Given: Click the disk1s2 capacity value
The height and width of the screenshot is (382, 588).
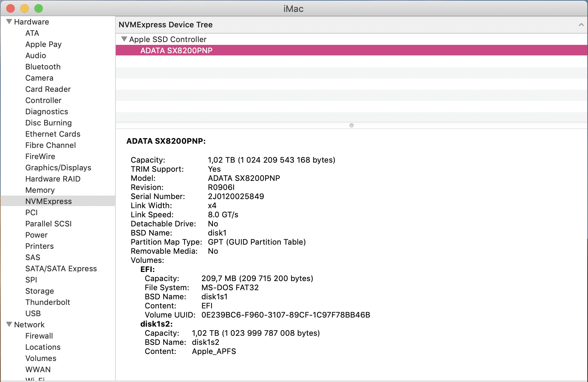Looking at the screenshot, I should [x=256, y=333].
